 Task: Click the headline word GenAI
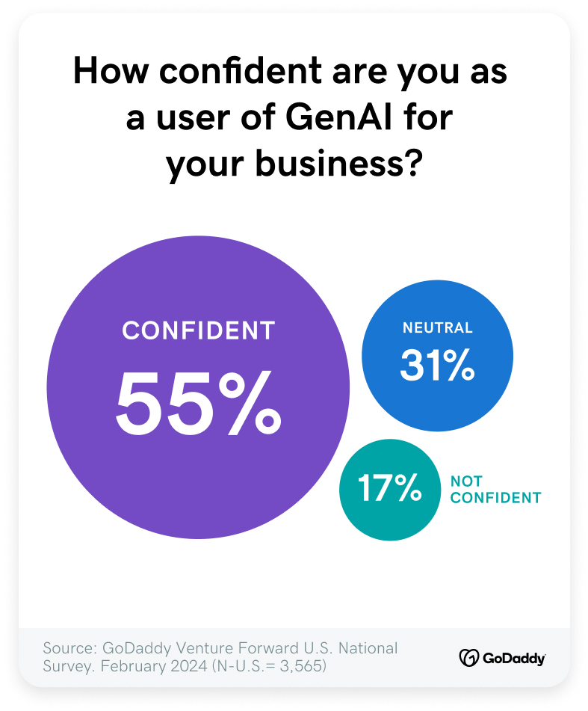(x=338, y=117)
